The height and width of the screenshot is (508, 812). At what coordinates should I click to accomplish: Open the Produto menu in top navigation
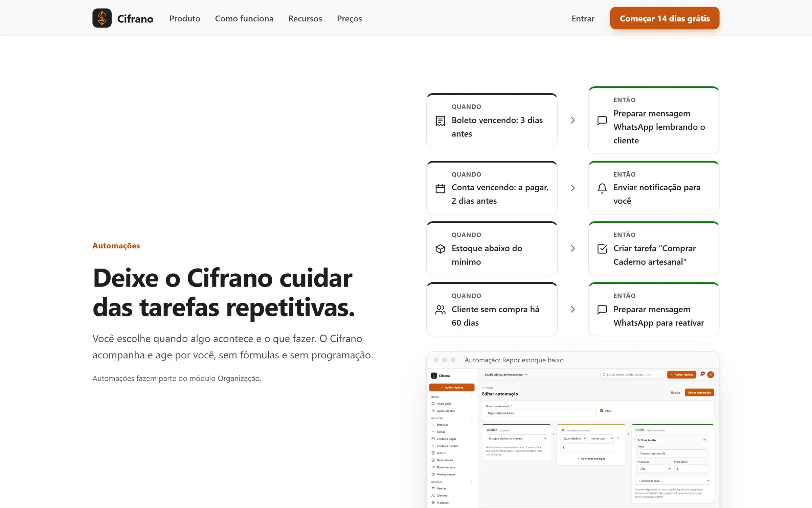185,19
